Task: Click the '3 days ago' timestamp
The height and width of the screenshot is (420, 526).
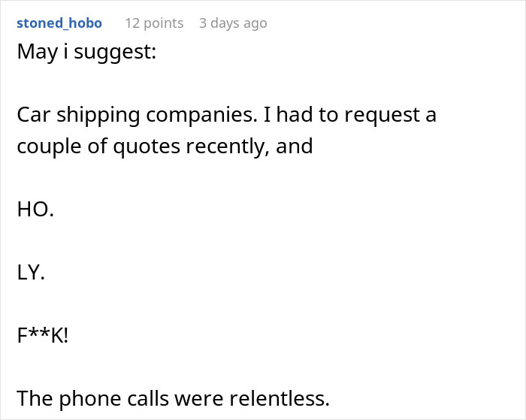Action: [x=232, y=23]
